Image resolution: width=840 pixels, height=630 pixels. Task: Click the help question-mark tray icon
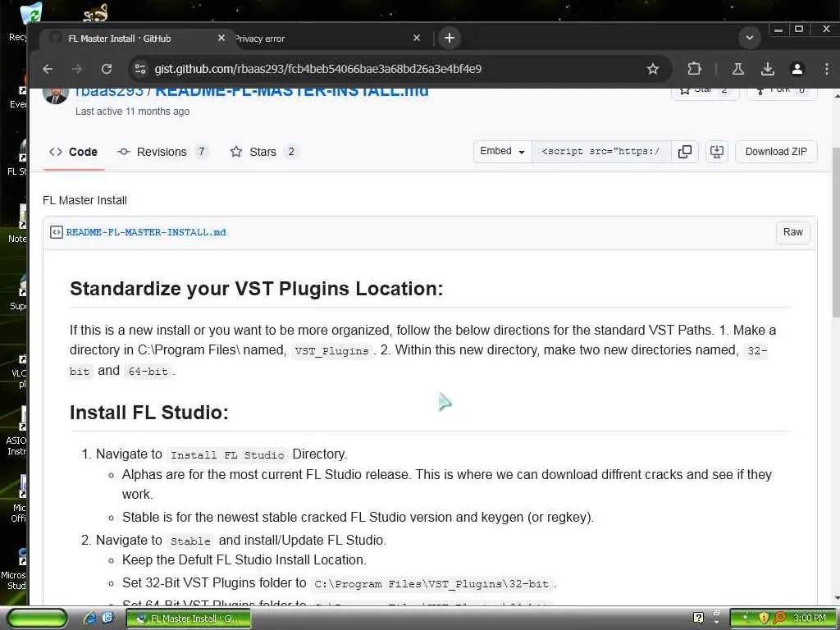[x=698, y=619]
